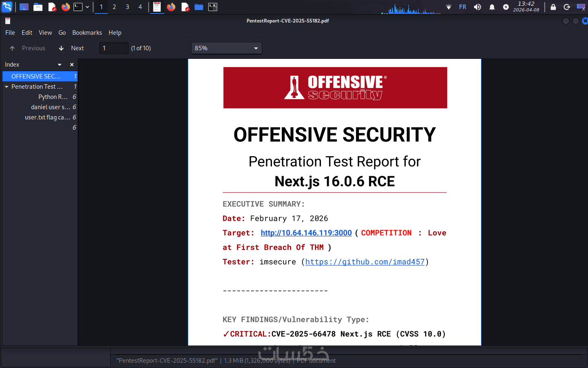Click the screenshot tool icon in panel
The image size is (588, 368).
coord(581,7)
